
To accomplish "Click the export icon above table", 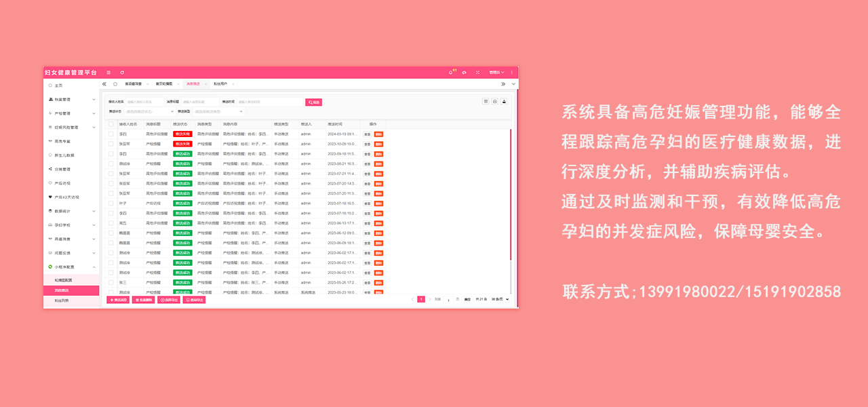I will pos(505,101).
